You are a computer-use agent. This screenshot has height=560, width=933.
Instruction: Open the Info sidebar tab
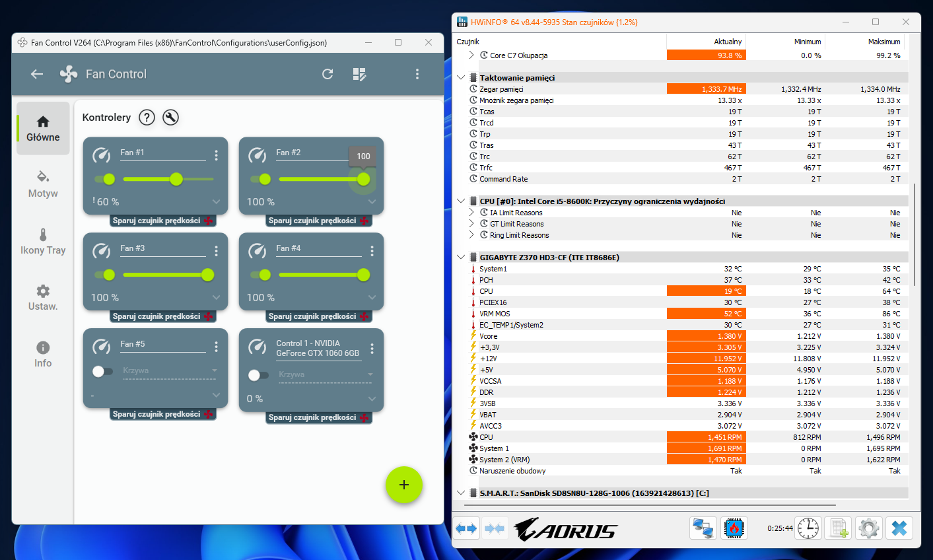(x=43, y=355)
